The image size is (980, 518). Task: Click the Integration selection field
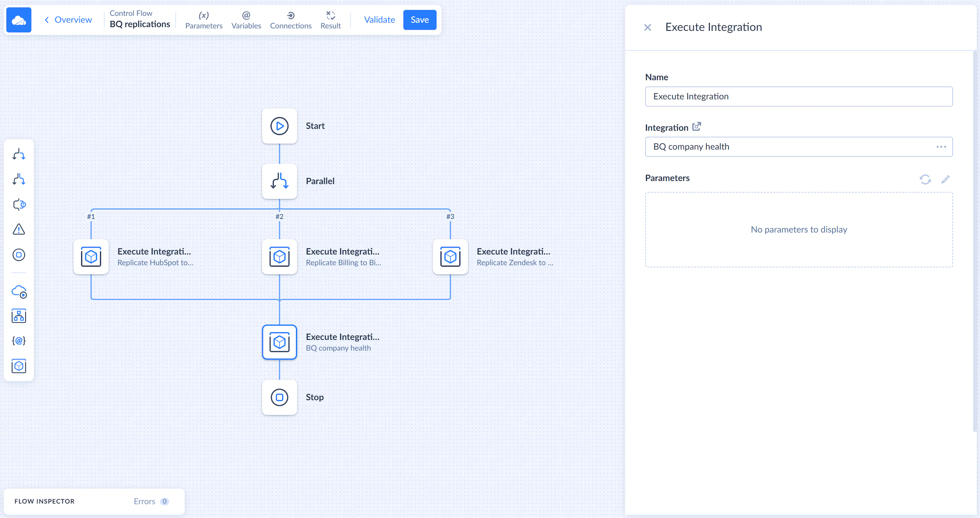click(799, 147)
